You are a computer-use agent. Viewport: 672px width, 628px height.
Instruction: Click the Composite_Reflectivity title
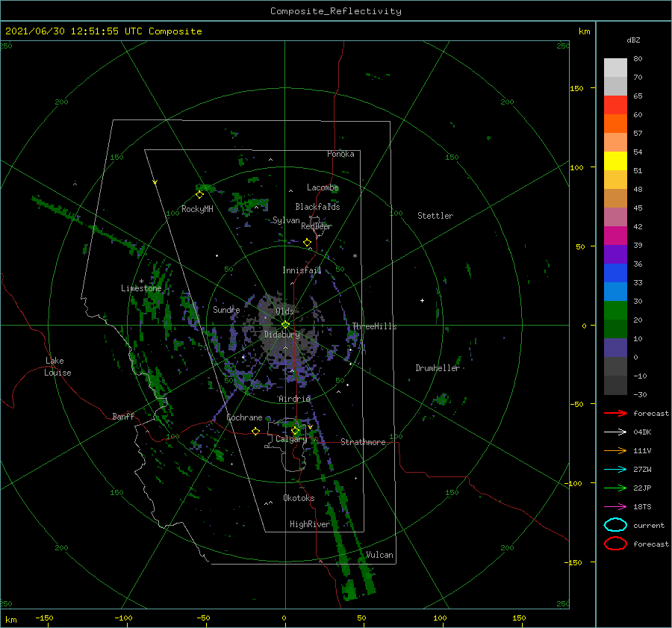coord(335,11)
